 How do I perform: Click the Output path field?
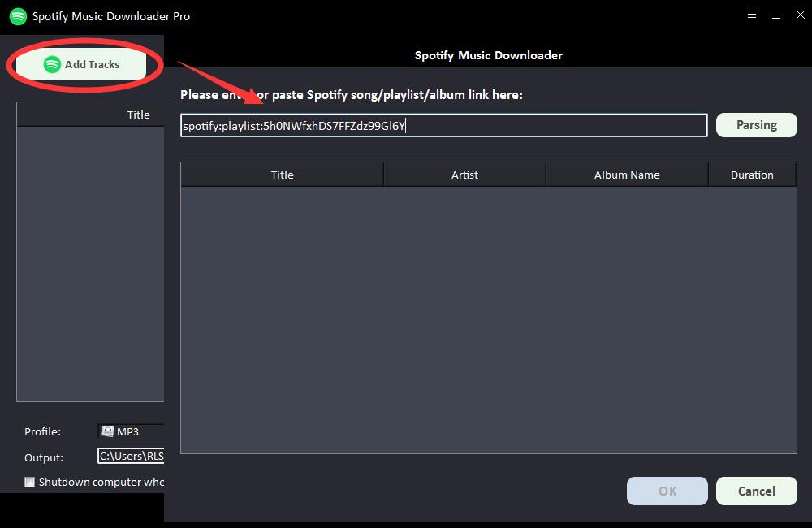[131, 457]
